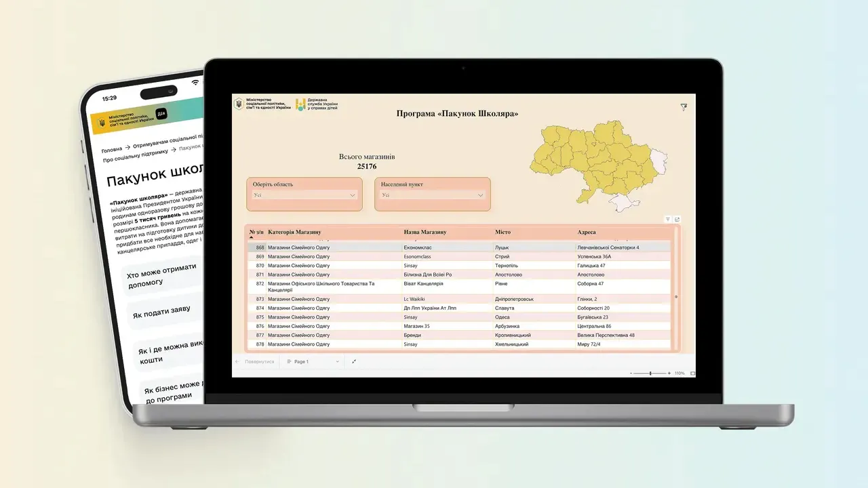Click the table filter icon above Адреса column

pos(667,220)
